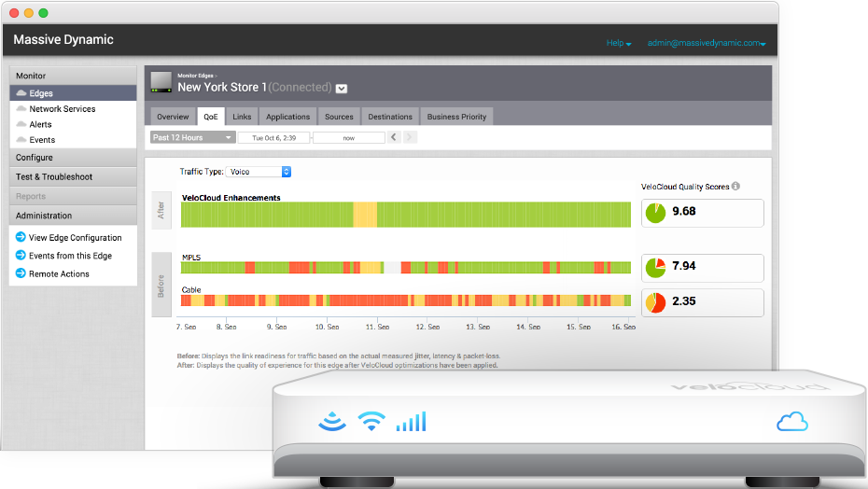
Task: Click the Network Services cloud icon
Action: click(21, 108)
